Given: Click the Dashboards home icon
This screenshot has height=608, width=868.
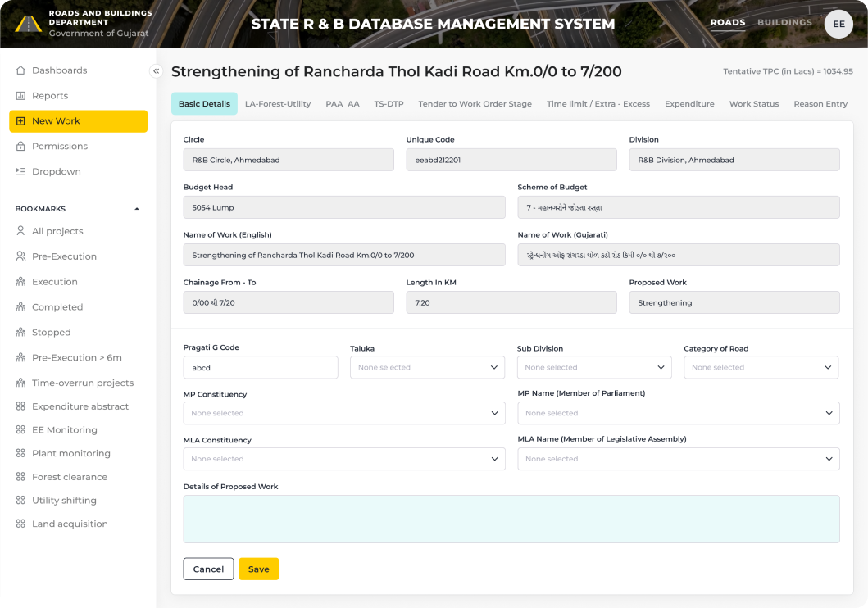Looking at the screenshot, I should pos(20,70).
